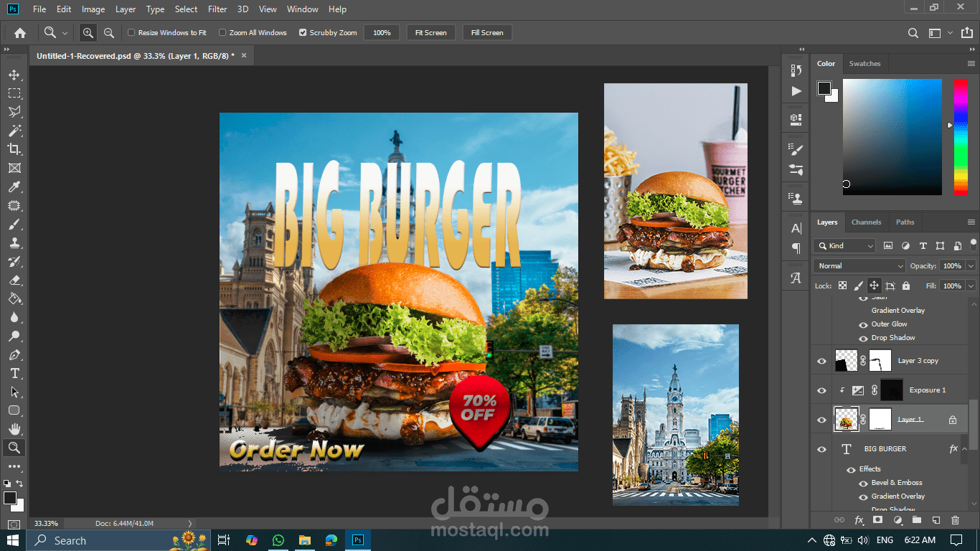Select the Paint Bucket tool
Screen dimensions: 980x551
(14, 299)
